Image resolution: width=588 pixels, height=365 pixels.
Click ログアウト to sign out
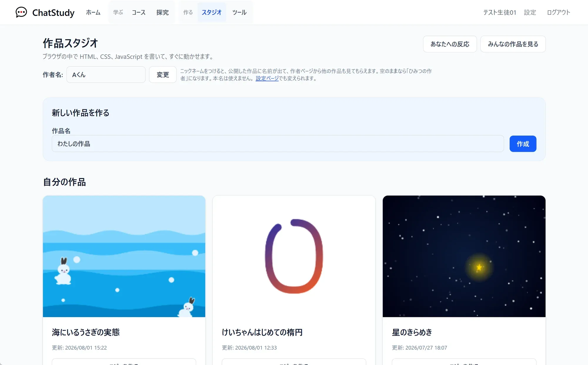point(558,12)
